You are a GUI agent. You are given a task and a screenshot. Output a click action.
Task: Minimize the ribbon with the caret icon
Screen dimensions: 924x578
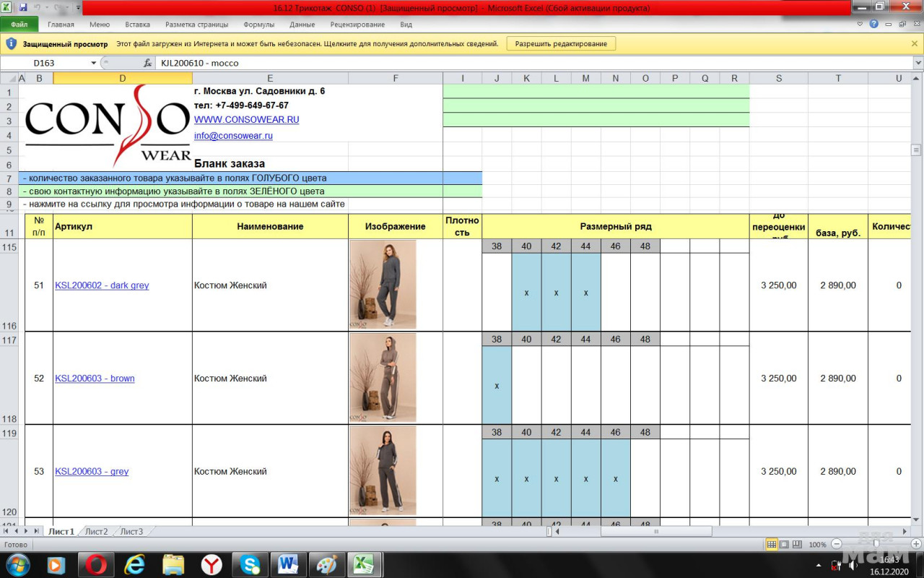[860, 24]
